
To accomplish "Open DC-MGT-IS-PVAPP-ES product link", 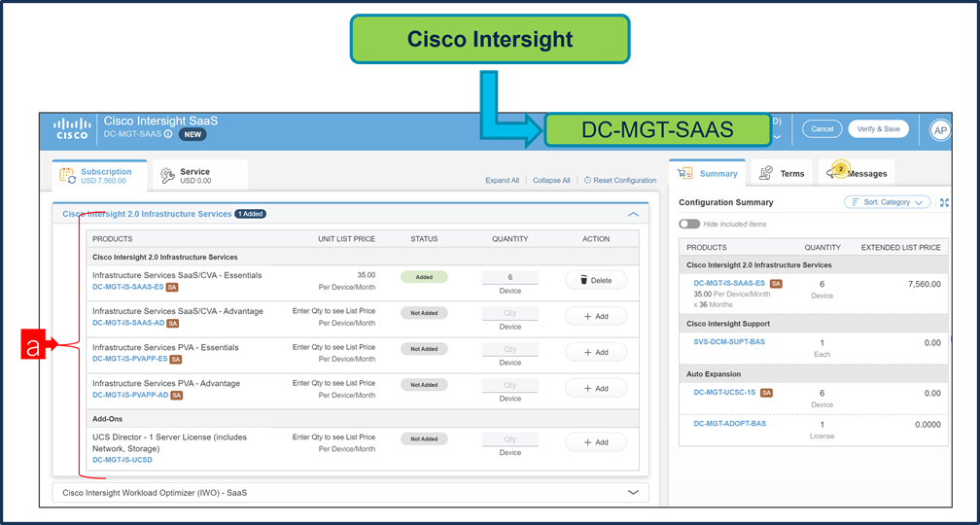I will [130, 360].
